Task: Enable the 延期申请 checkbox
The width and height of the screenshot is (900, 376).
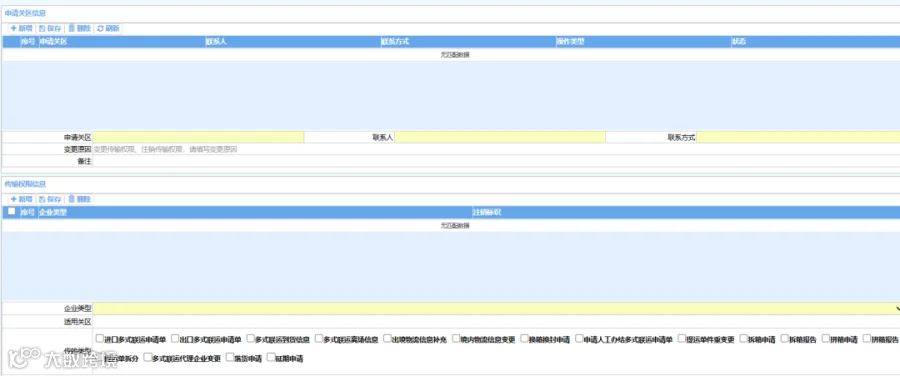Action: tap(271, 358)
